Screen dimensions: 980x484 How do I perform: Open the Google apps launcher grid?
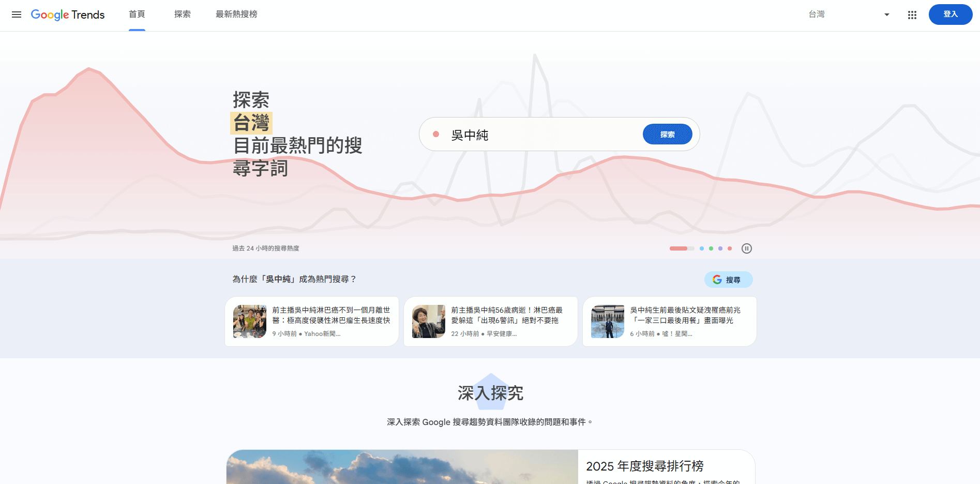point(912,14)
